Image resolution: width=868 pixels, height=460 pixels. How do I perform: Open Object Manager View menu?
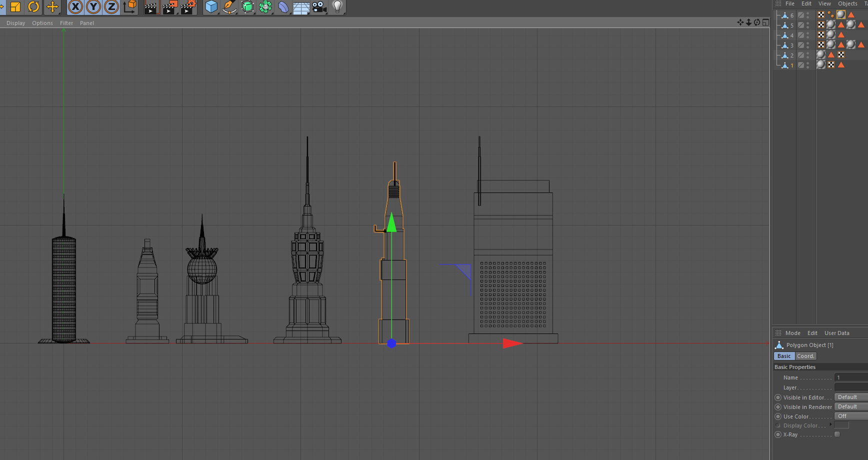pos(824,3)
